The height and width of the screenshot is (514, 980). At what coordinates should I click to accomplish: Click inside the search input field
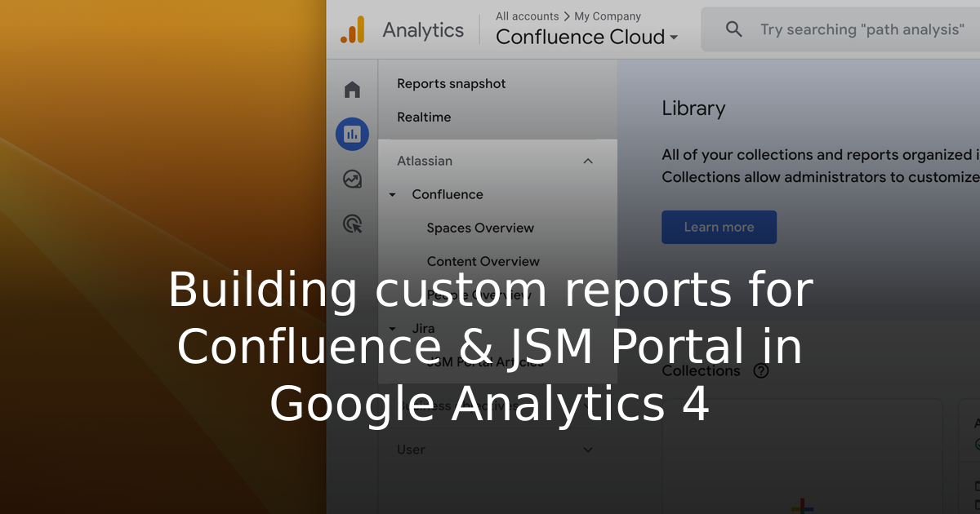tap(857, 29)
